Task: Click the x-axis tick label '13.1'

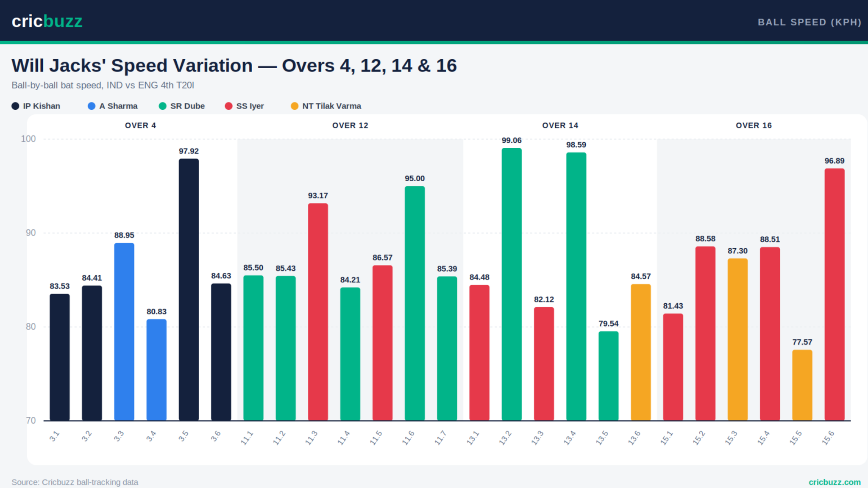Action: (x=473, y=438)
